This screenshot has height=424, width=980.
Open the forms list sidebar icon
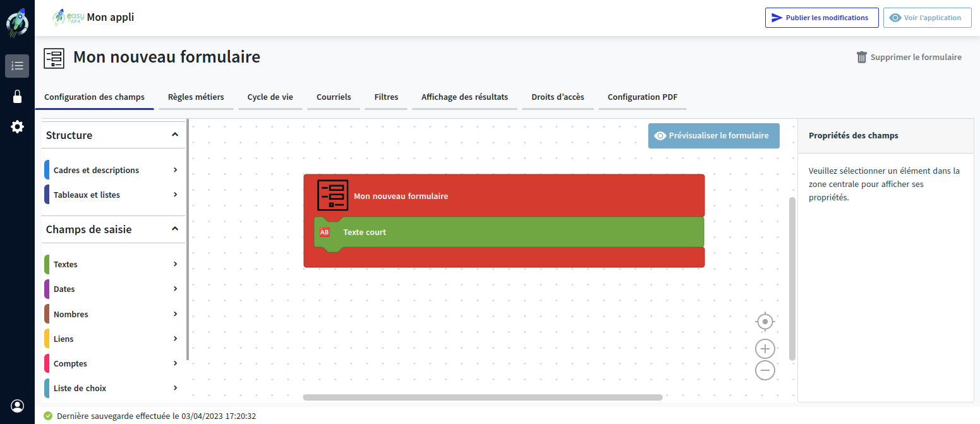[x=17, y=66]
